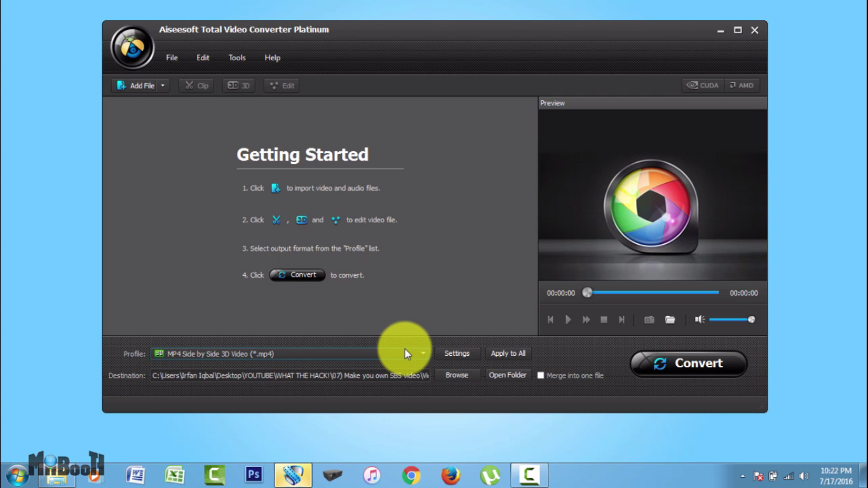The image size is (868, 488).
Task: Stop the preview playback
Action: point(604,320)
